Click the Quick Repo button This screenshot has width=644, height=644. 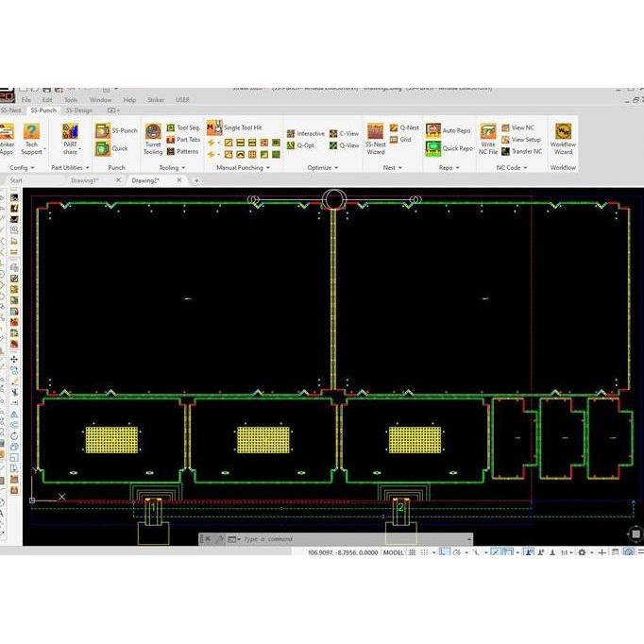tap(449, 148)
